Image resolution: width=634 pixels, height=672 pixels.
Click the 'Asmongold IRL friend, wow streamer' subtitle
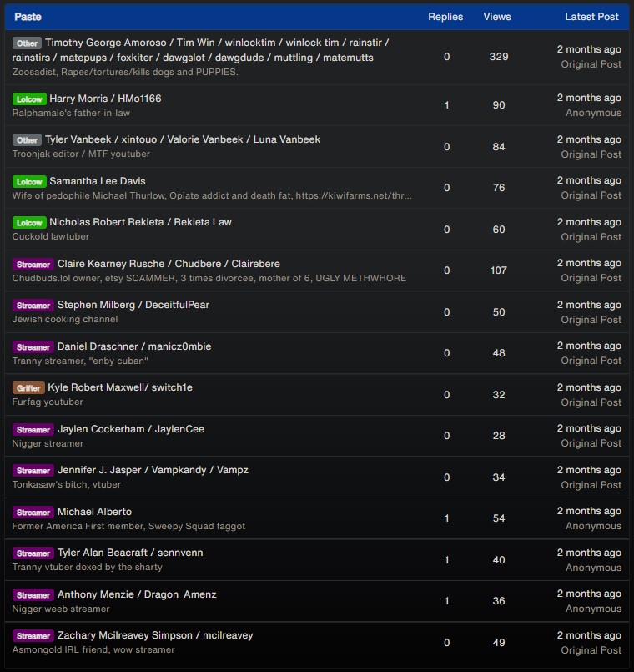93,650
